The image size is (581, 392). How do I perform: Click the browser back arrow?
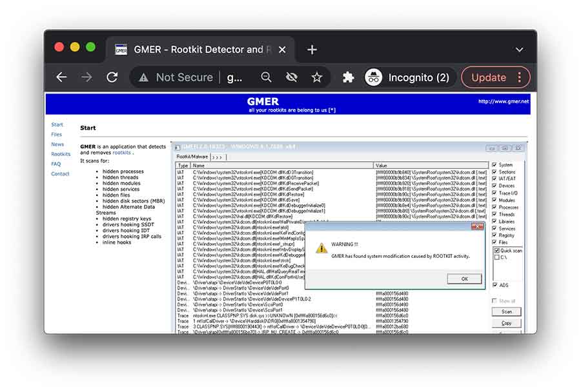pos(61,77)
